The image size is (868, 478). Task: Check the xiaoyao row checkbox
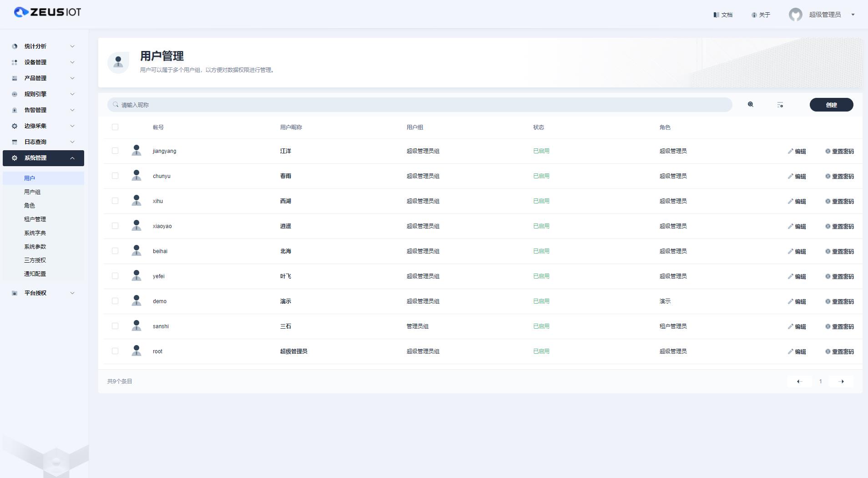click(115, 226)
